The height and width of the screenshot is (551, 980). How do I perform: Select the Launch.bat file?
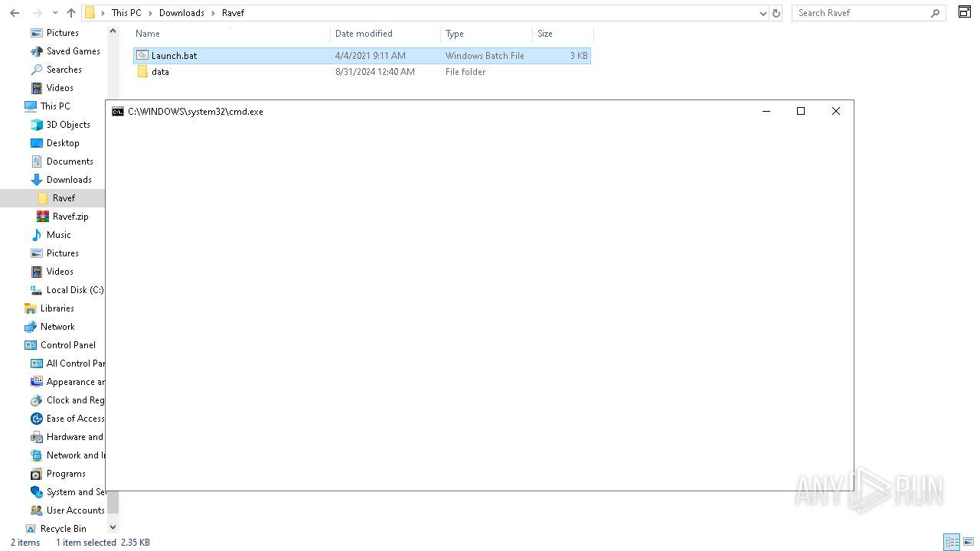pyautogui.click(x=362, y=56)
